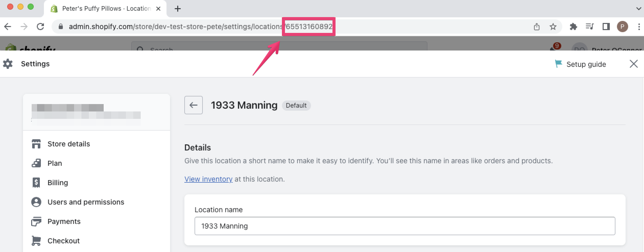This screenshot has width=644, height=252.
Task: Click the Plan icon
Action: pyautogui.click(x=36, y=163)
